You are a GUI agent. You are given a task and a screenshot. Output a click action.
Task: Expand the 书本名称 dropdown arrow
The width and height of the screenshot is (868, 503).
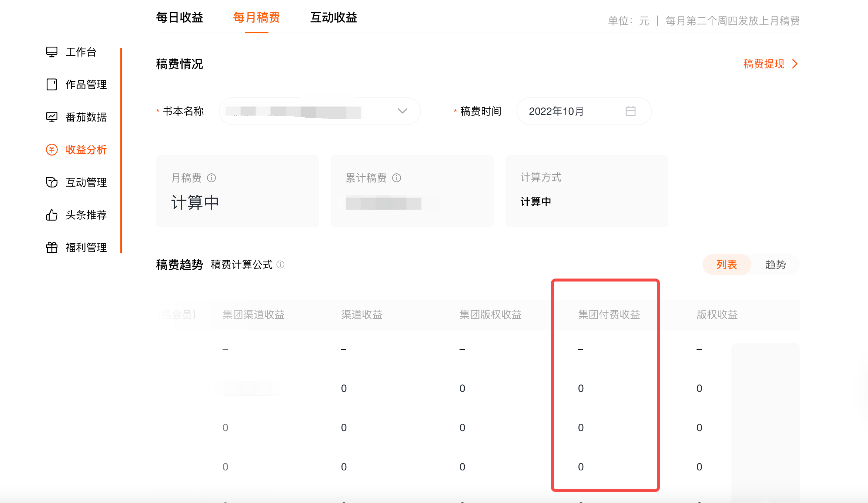coord(402,111)
